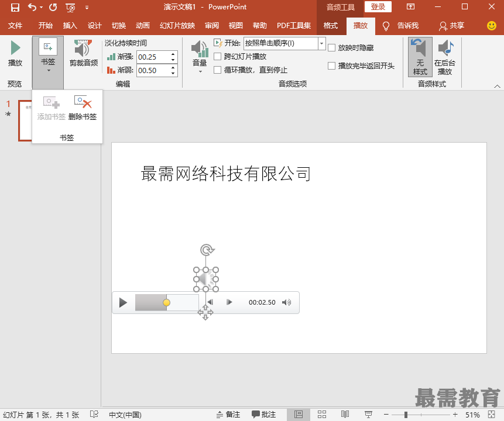Open ribbon display options icon
Image resolution: width=504 pixels, height=421 pixels.
coord(410,7)
